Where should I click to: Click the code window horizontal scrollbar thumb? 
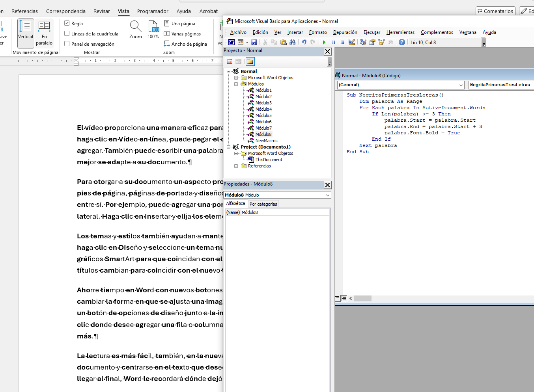[362, 298]
